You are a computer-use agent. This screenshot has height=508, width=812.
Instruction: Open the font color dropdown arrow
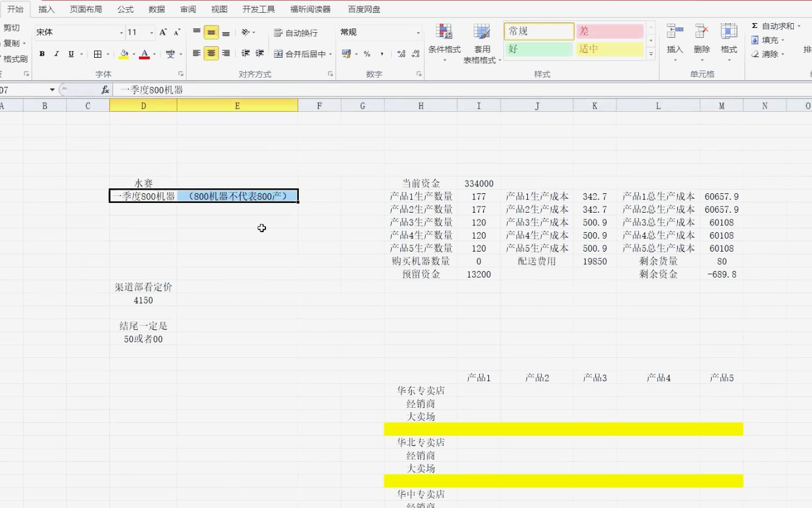tap(154, 54)
